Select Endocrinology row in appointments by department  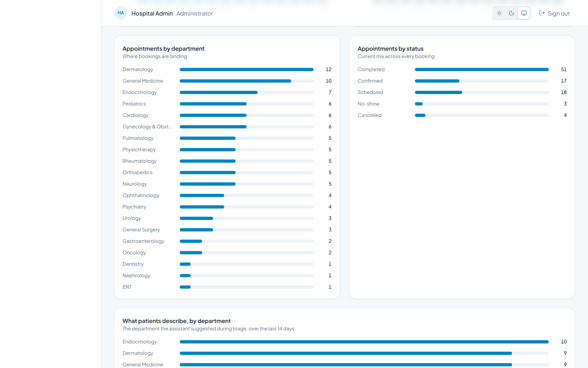click(227, 92)
